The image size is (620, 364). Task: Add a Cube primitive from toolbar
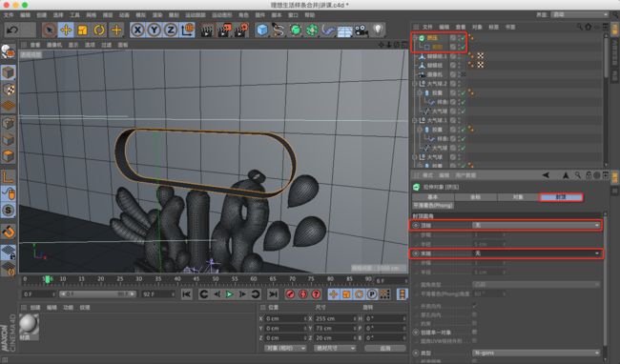click(261, 30)
